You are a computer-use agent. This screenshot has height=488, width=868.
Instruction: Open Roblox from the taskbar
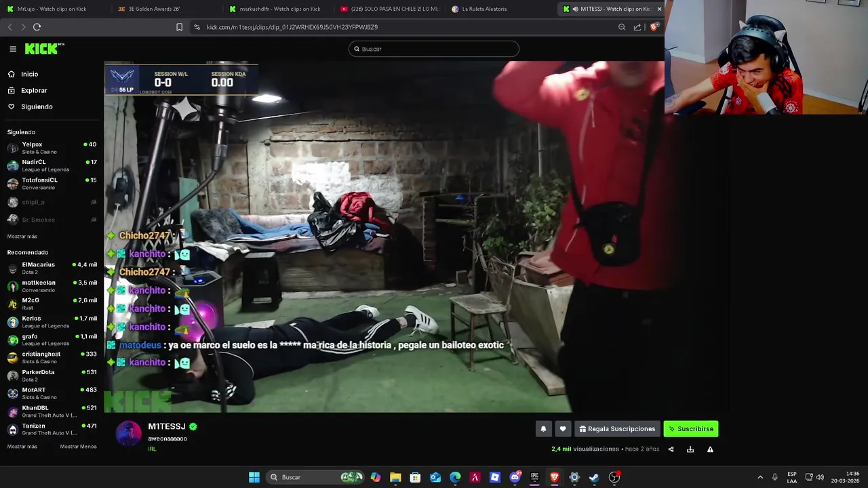click(495, 477)
